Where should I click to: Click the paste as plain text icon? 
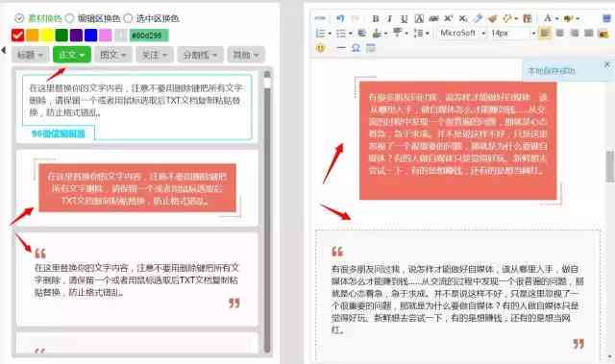click(x=528, y=18)
